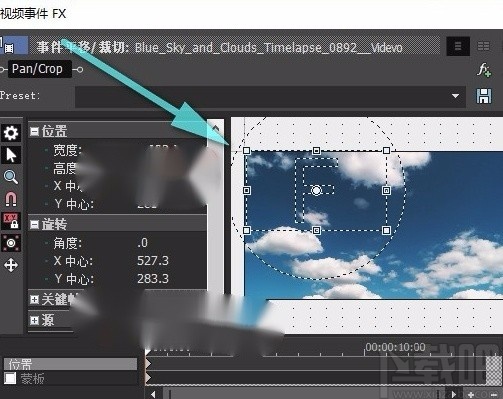Click the timeline zoom in plus
Viewport: 503px width, 399px height.
coord(471,395)
